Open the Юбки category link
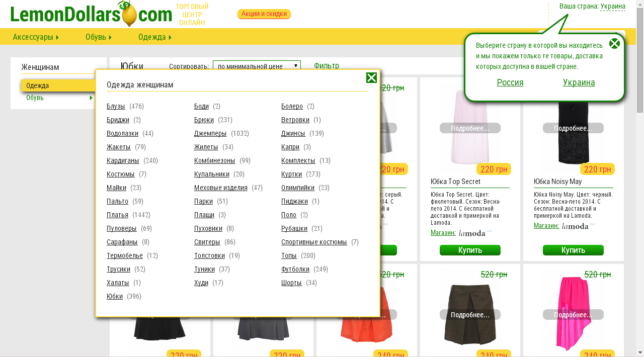 coord(115,296)
